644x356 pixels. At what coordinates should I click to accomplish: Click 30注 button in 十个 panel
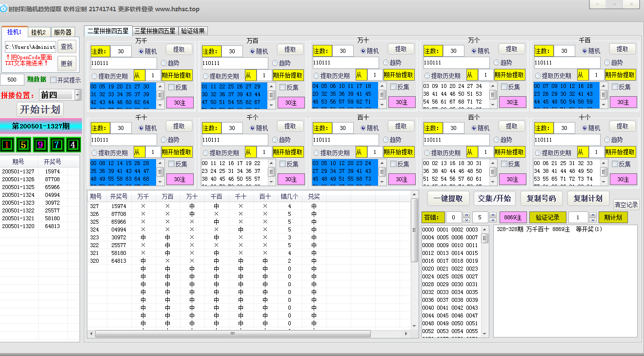coord(623,180)
